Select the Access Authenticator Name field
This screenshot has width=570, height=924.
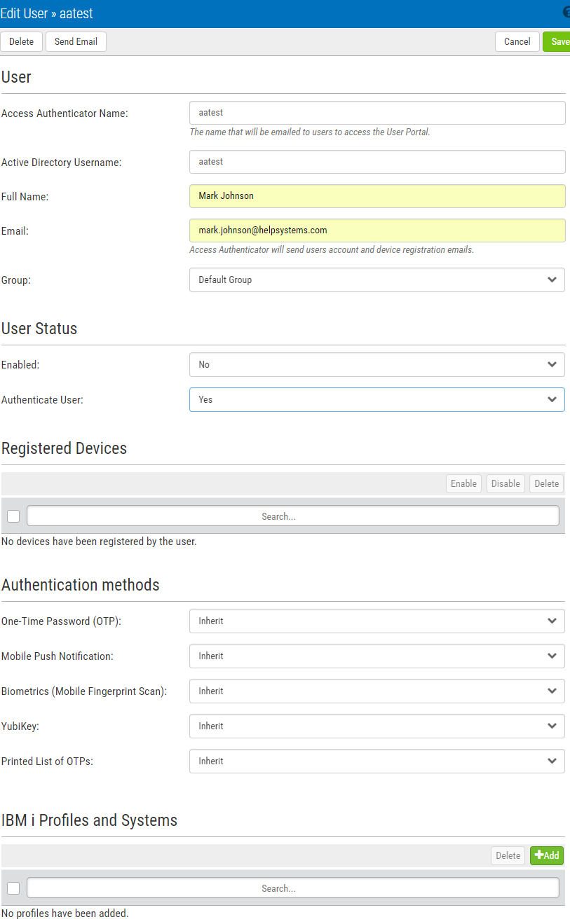click(376, 113)
